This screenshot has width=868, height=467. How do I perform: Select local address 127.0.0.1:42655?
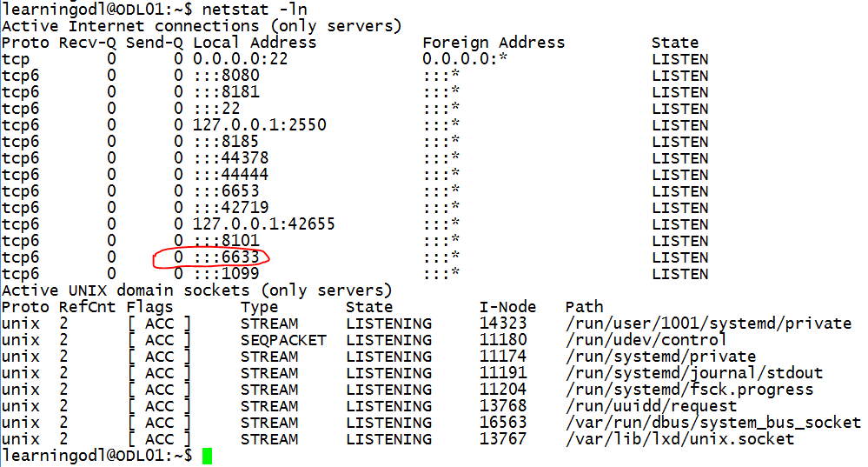click(264, 223)
